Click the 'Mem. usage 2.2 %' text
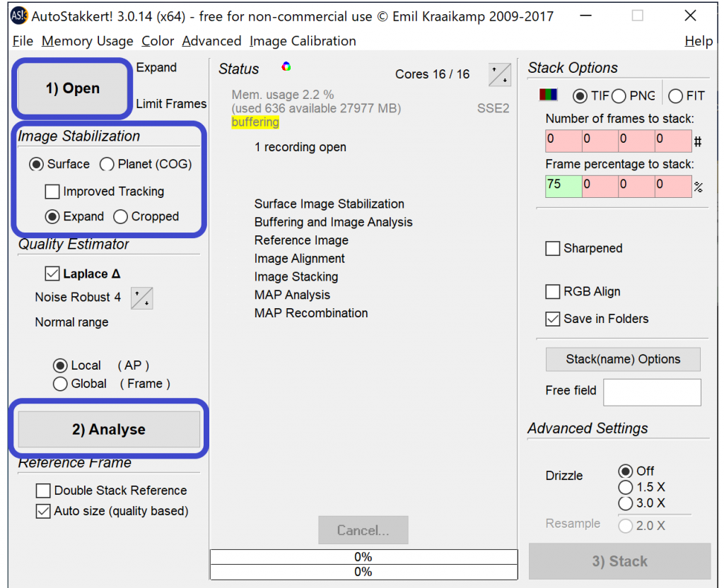724x588 pixels. coord(283,95)
